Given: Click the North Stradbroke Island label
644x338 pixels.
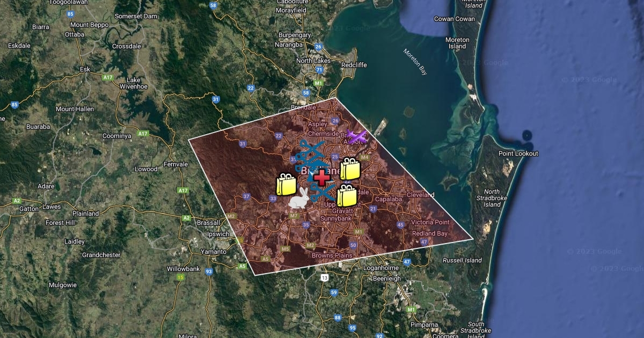Looking at the screenshot, I should tap(492, 198).
